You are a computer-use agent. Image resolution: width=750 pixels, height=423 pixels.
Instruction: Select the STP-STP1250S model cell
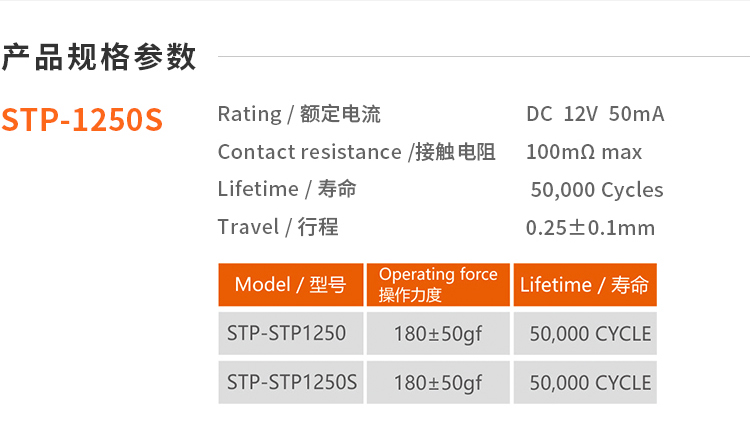pyautogui.click(x=290, y=382)
